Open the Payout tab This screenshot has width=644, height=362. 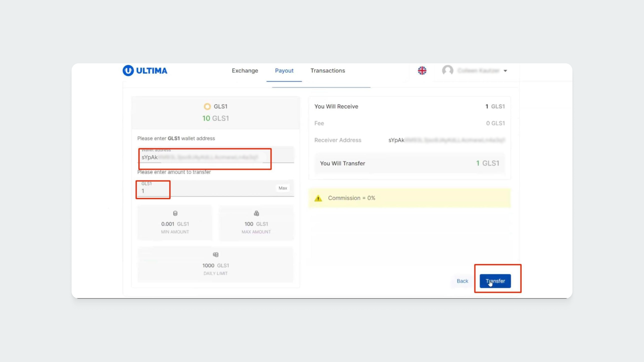tap(284, 71)
